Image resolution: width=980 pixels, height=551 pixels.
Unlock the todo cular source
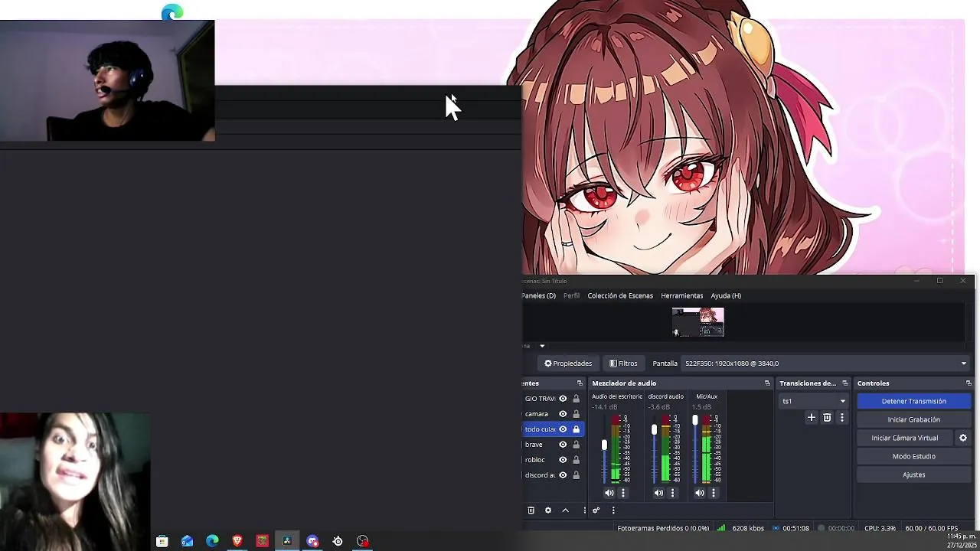[x=576, y=429]
